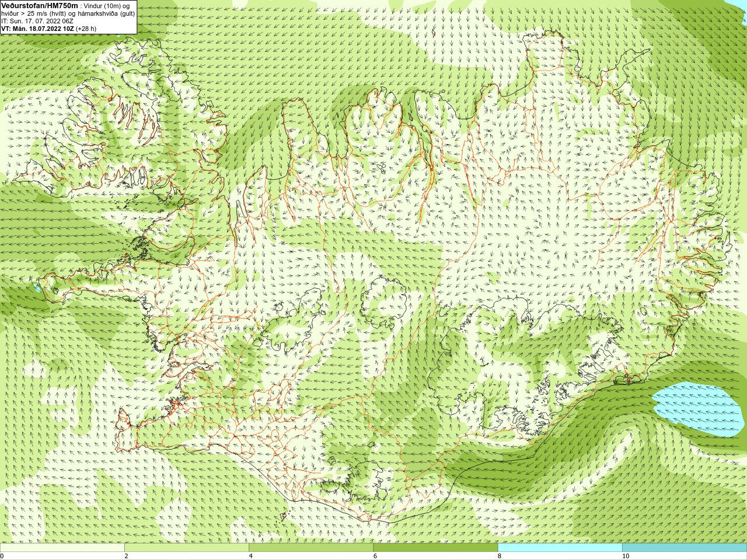Click the legend scale label '2'

coord(126,556)
